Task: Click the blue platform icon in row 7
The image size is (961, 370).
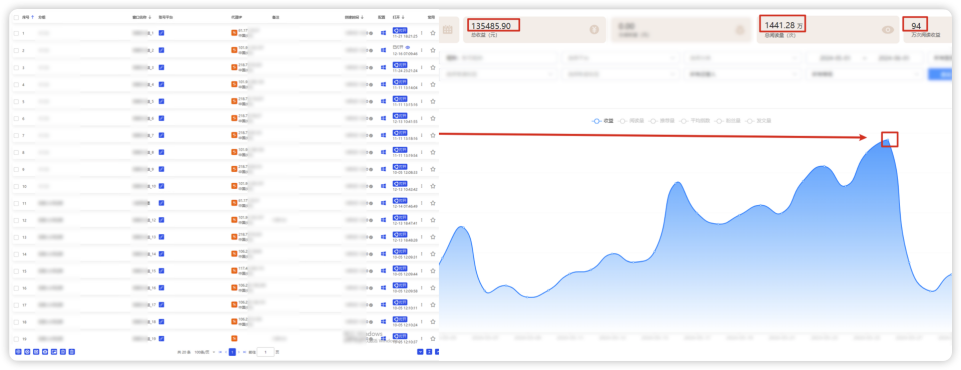Action: (x=161, y=135)
